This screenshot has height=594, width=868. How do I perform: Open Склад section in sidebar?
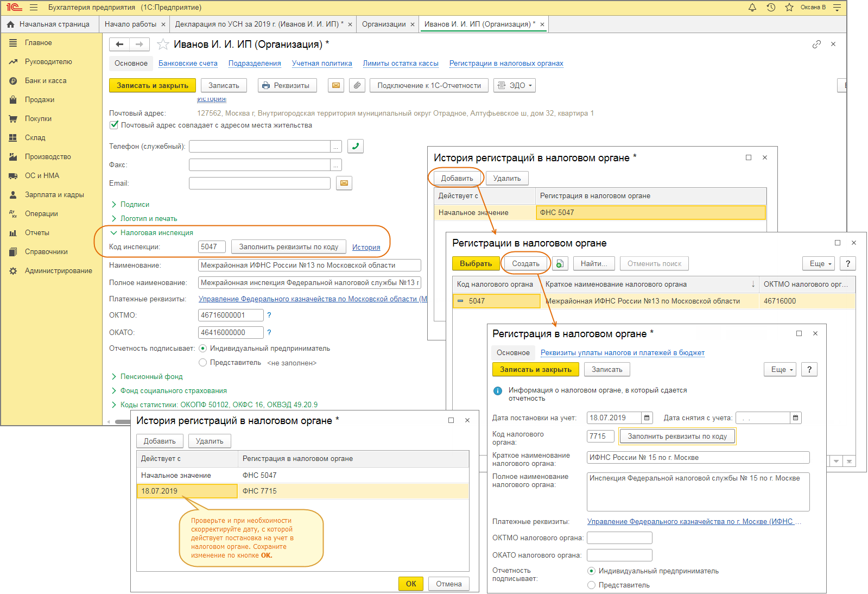[x=35, y=138]
